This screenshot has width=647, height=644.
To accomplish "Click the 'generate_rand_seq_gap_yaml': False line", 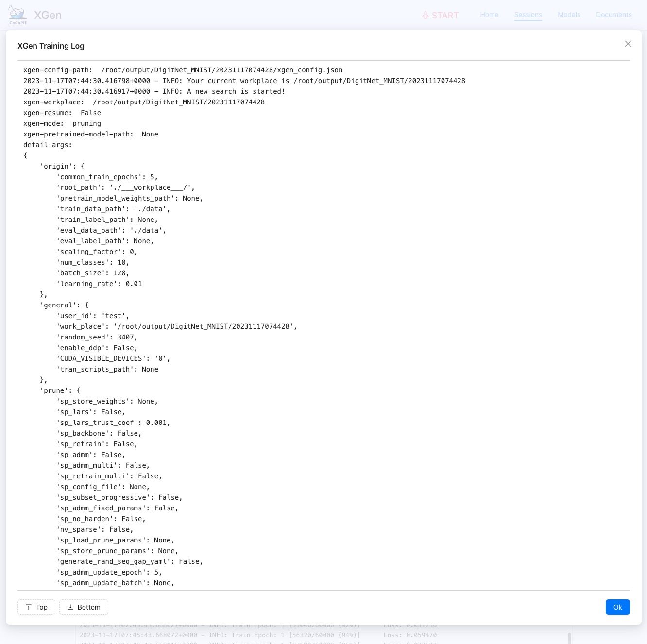I will (130, 561).
